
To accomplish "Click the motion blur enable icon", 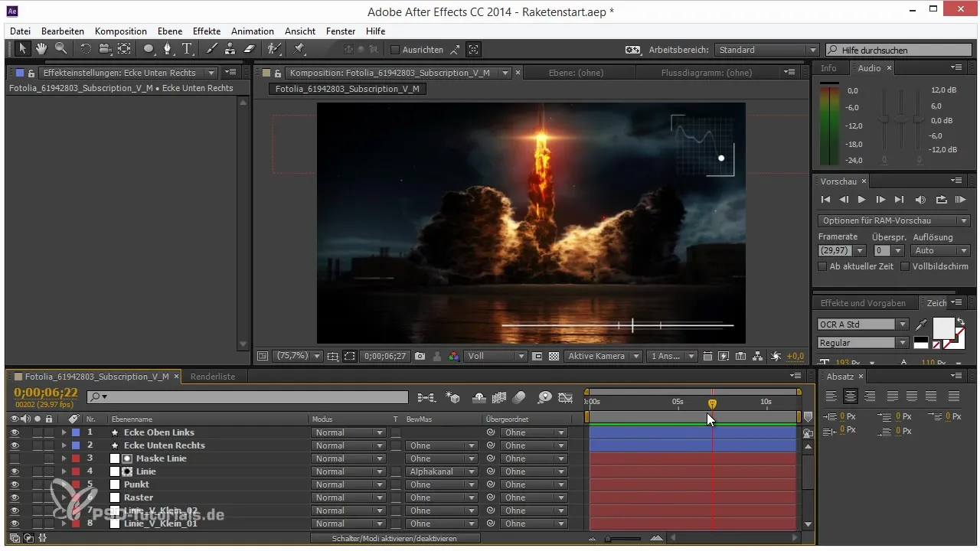I will pos(520,397).
